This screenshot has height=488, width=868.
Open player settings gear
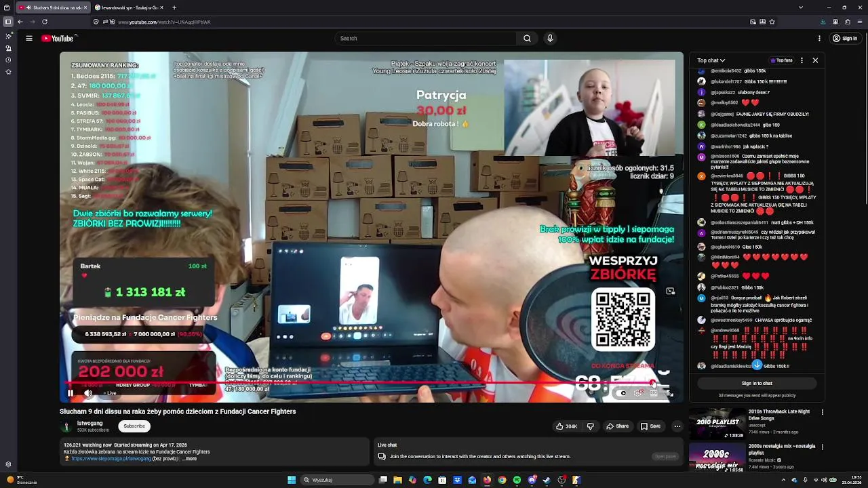[638, 393]
